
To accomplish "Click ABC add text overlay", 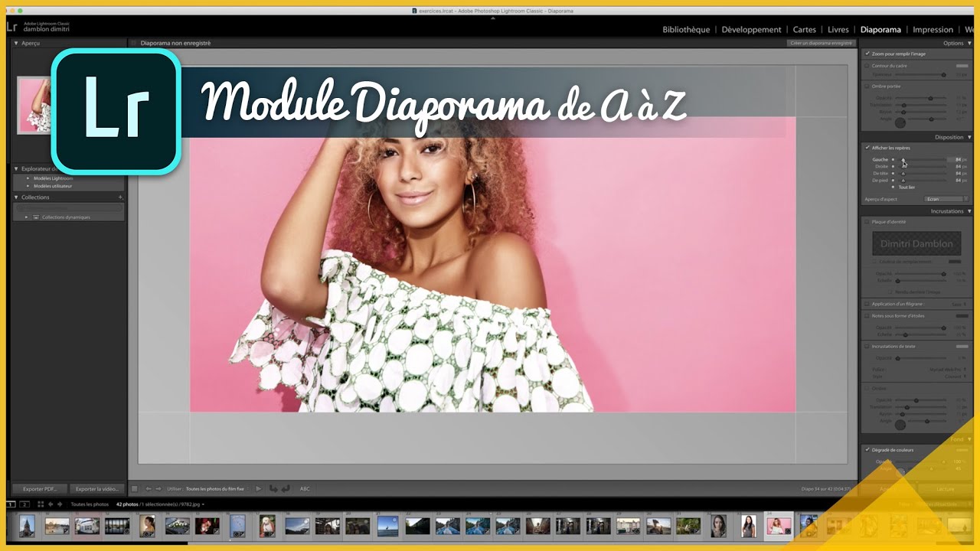I will click(305, 489).
